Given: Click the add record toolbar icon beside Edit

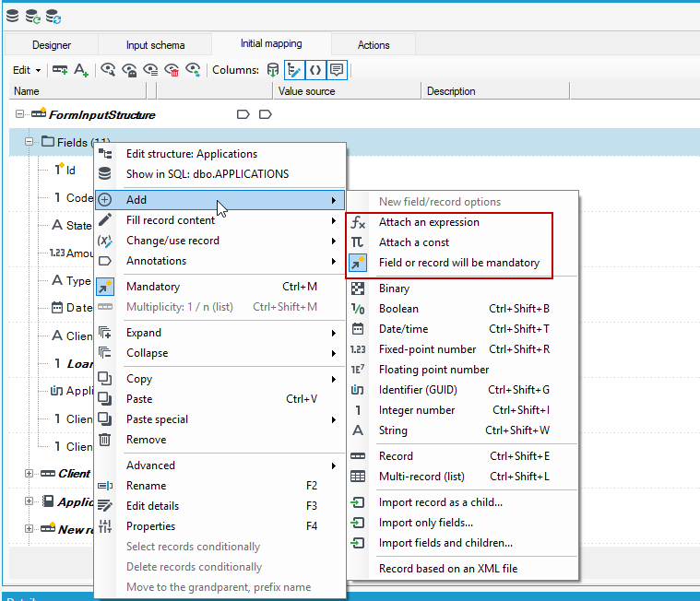Looking at the screenshot, I should coord(60,70).
